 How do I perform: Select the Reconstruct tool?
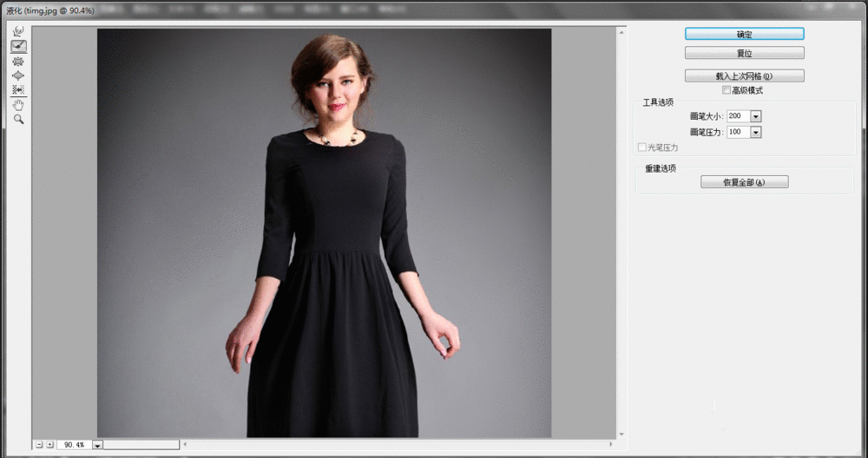[18, 46]
